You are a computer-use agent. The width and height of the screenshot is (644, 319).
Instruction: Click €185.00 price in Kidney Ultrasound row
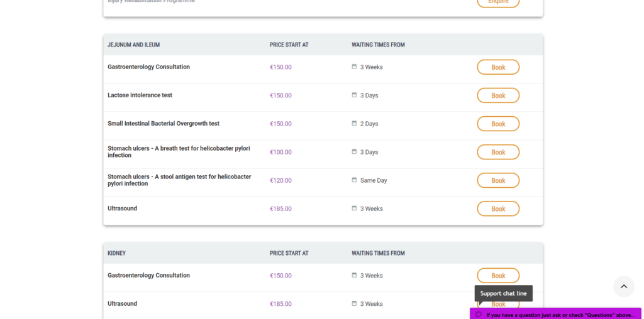280,304
